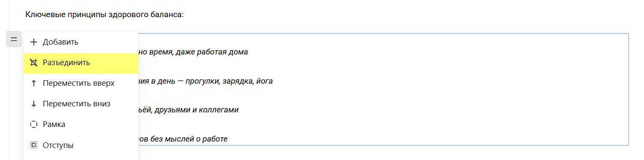Open the Отступы option in the menu
This screenshot has height=160, width=644.
[x=81, y=145]
